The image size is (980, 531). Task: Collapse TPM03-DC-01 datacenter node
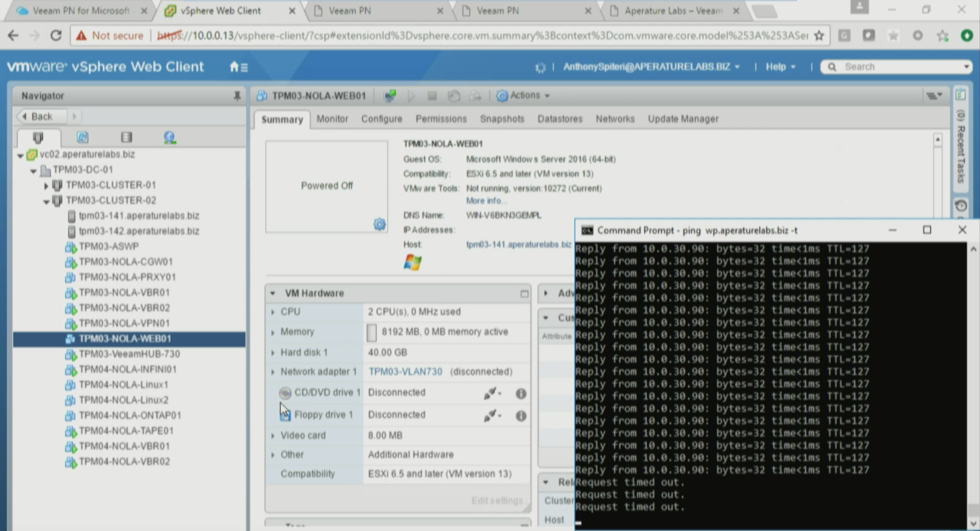(33, 171)
